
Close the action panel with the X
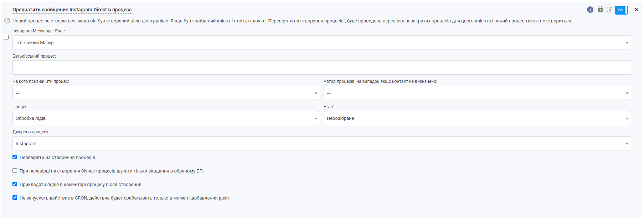click(637, 10)
